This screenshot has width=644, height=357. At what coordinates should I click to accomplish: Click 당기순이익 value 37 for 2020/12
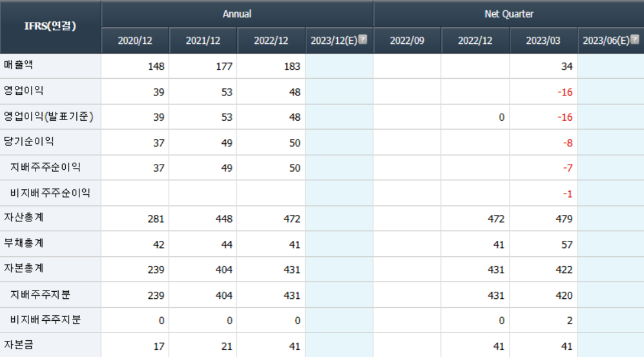[x=158, y=143]
